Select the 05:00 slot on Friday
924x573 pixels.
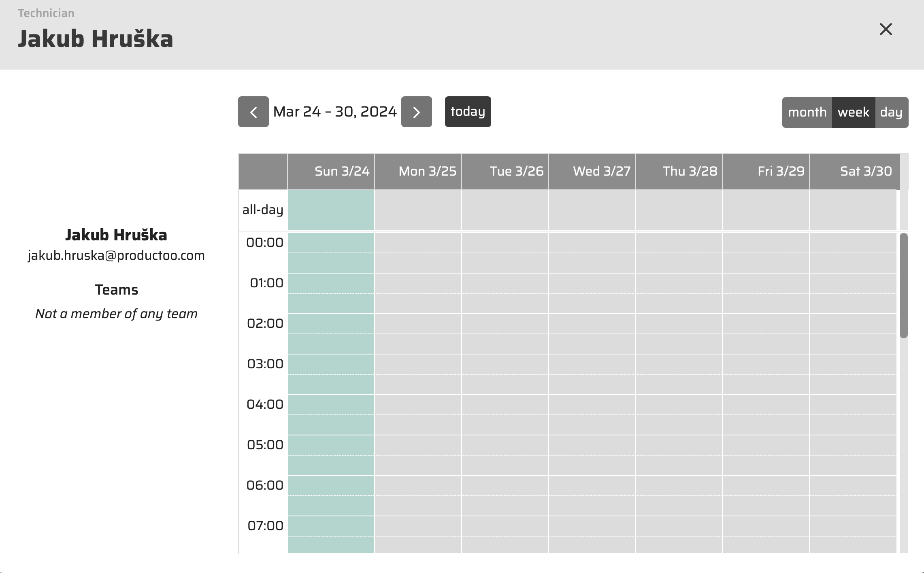click(765, 445)
